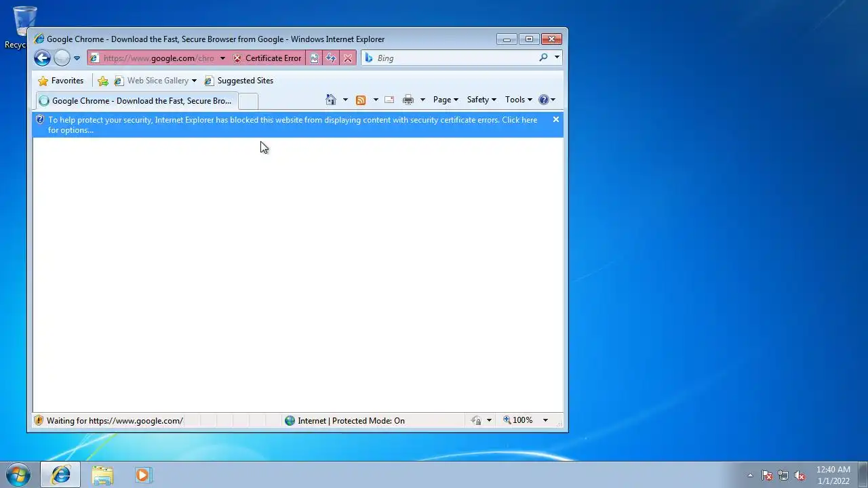Close the blue information bar

[x=556, y=119]
